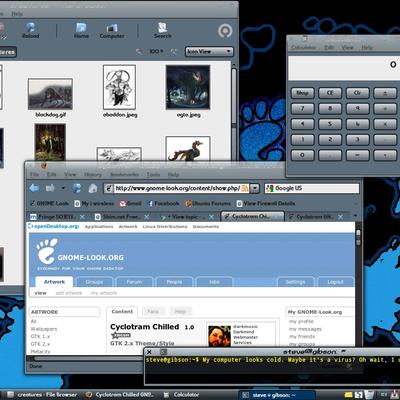400x400 pixels.
Task: Click the trash icon in the bottom panel
Action: 369,395
